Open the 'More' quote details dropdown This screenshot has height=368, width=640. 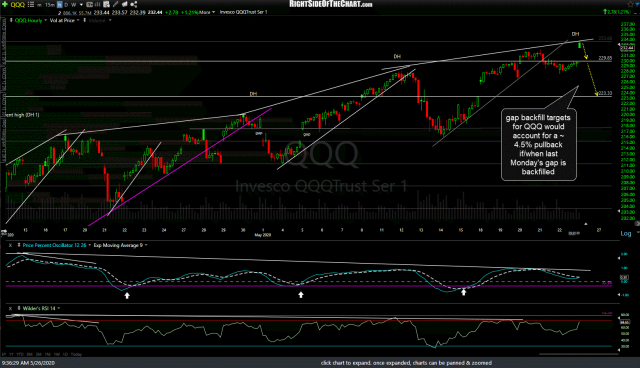tap(208, 12)
